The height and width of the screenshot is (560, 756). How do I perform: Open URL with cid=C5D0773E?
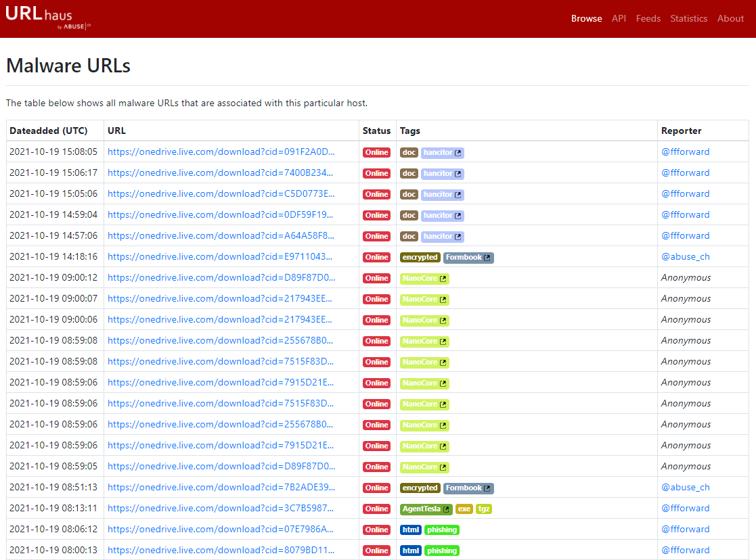tap(221, 193)
